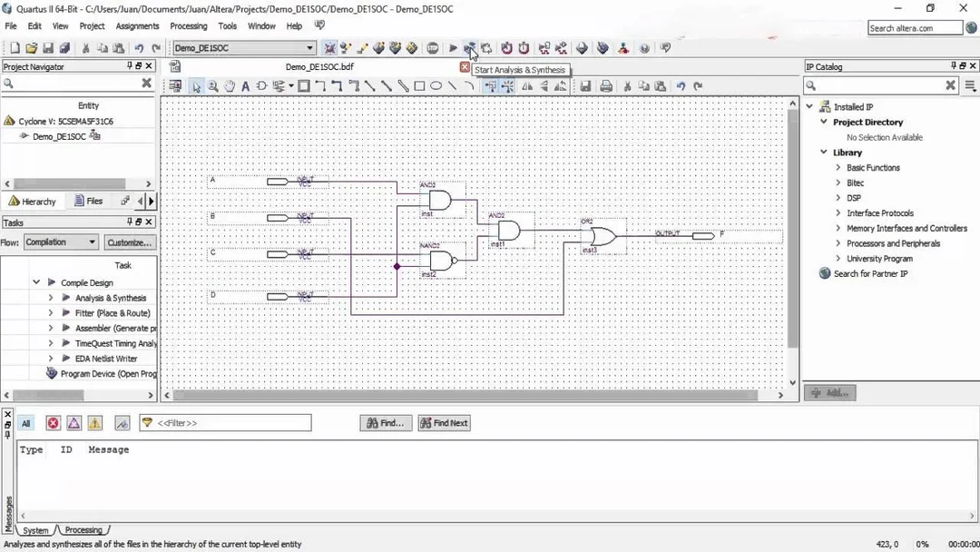This screenshot has width=980, height=552.
Task: Toggle the suppressed messages filter icon
Action: 122,423
